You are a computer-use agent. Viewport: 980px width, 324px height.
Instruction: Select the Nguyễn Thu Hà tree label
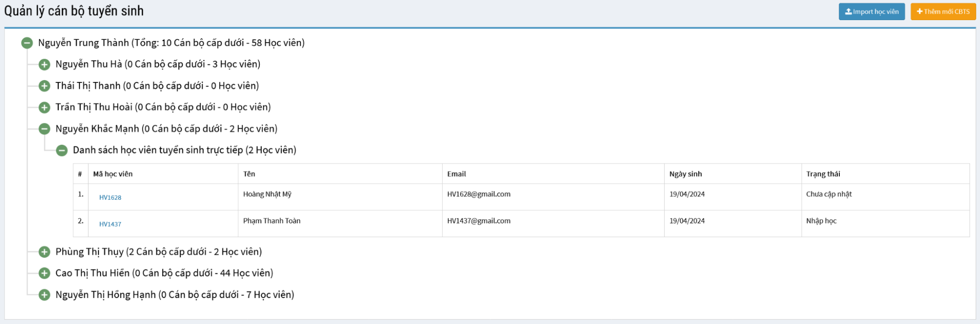[157, 64]
